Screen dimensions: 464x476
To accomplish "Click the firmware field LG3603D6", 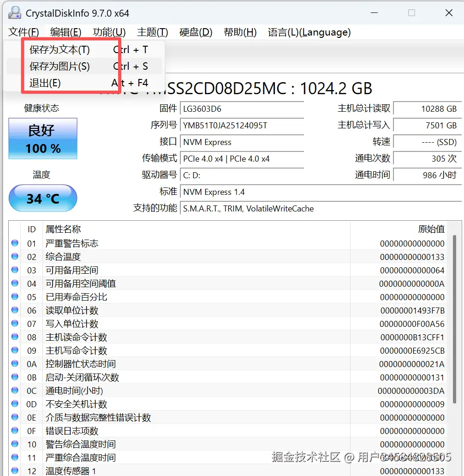I will pos(242,108).
